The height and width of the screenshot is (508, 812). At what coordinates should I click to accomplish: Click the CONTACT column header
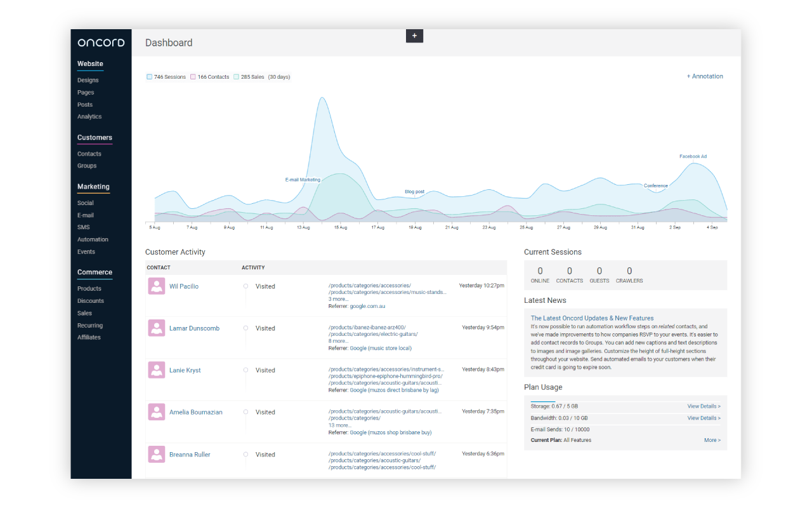159,268
